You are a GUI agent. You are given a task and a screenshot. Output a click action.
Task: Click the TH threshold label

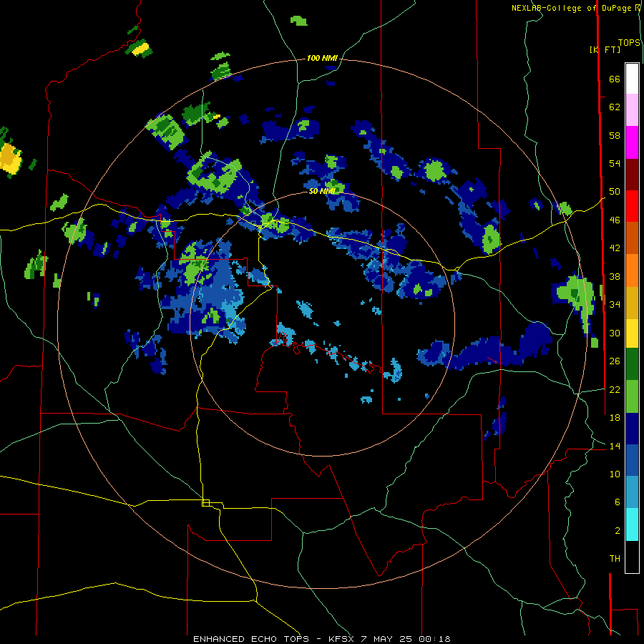615,559
